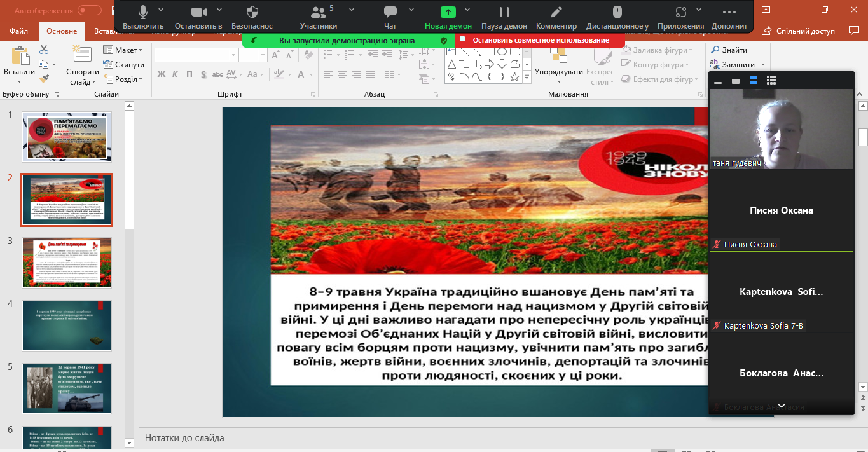
Task: Click the Спільний доступ share button
Action: point(799,31)
